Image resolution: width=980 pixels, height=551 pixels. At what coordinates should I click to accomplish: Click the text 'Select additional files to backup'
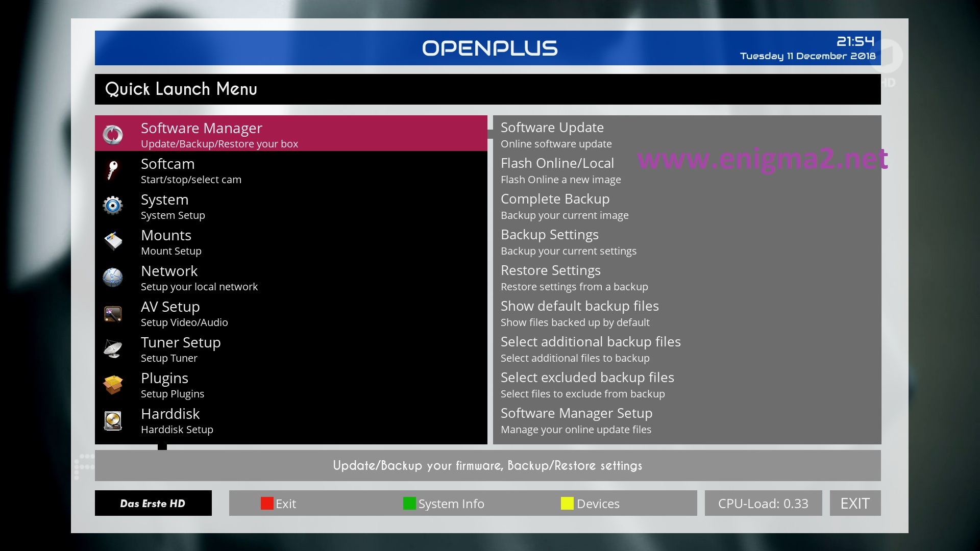575,358
